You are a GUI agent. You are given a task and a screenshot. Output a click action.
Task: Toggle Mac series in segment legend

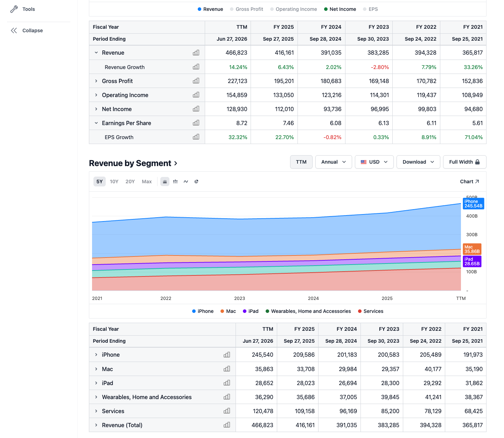tap(228, 311)
